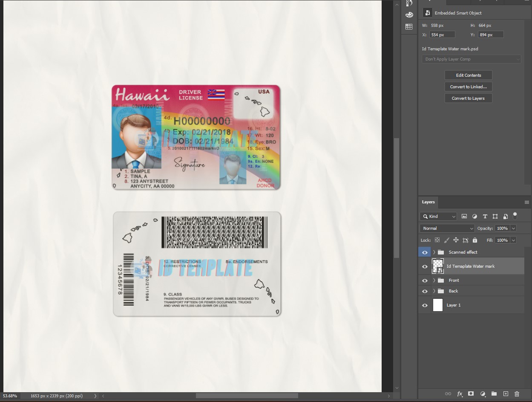Filter layers by pixel layers icon

pyautogui.click(x=464, y=217)
